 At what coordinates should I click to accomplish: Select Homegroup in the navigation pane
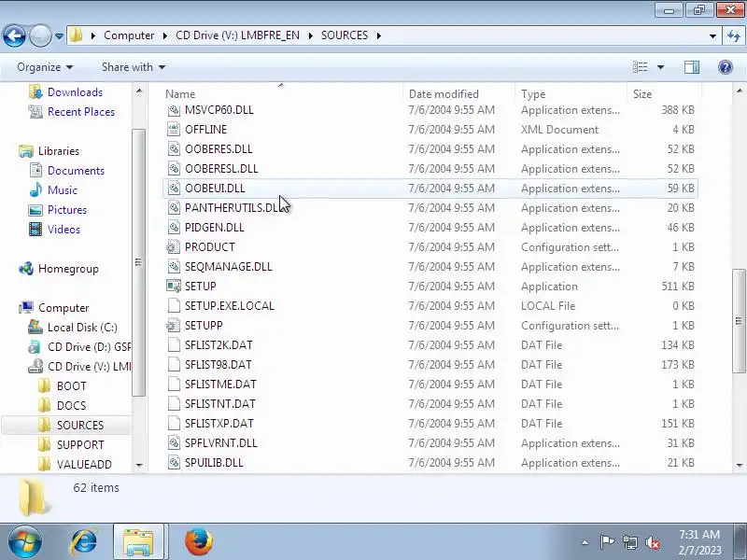click(68, 269)
